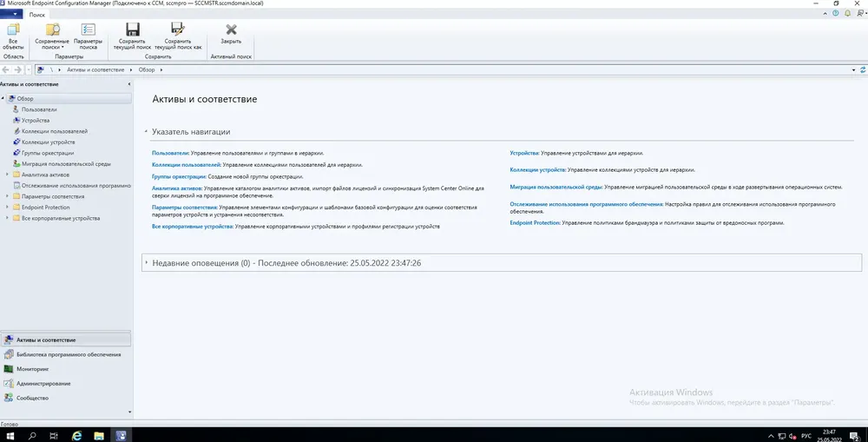Viewport: 868px width, 442px height.
Task: Expand 'Все корпоративные устройства' folder arrow
Action: (x=8, y=218)
